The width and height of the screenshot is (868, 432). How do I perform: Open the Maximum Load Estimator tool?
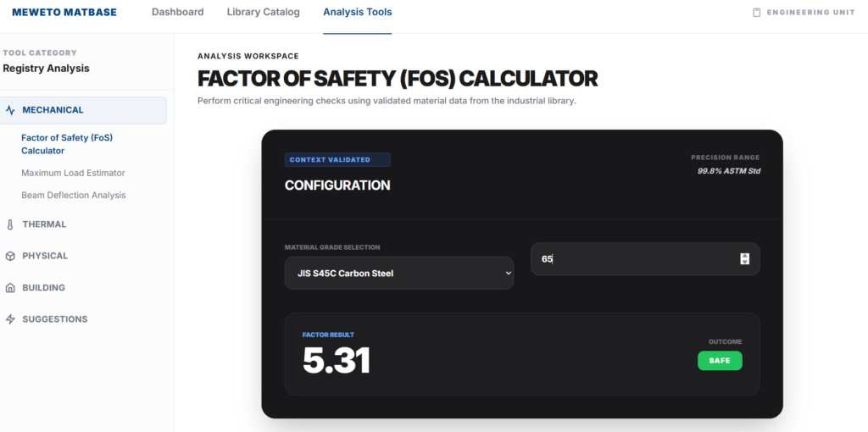point(73,173)
